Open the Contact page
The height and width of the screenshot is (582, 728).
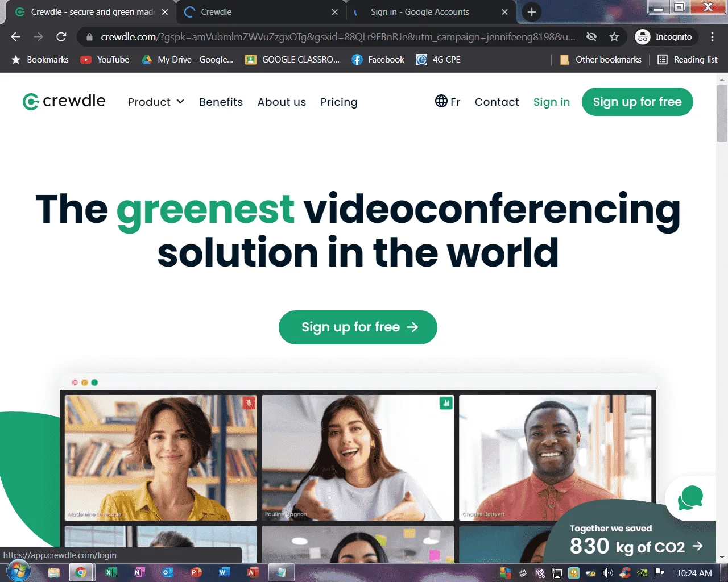point(497,102)
